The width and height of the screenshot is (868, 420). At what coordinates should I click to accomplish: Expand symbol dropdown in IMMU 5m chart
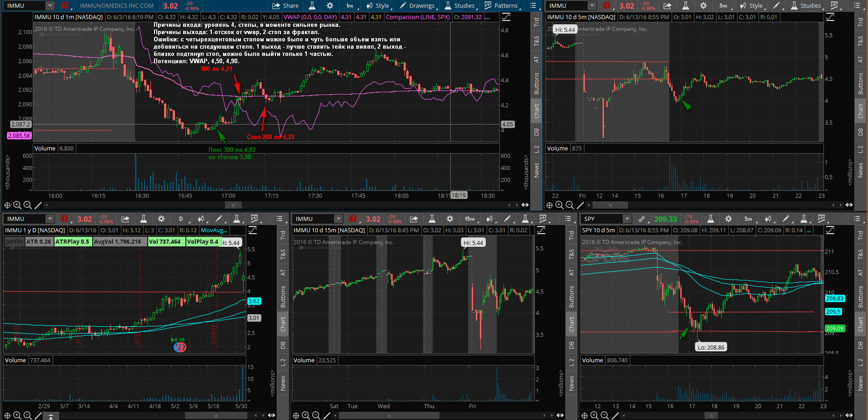point(591,5)
